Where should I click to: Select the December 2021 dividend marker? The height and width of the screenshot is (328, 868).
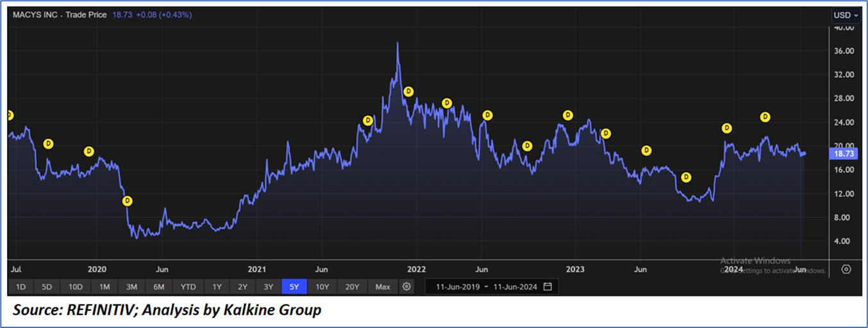tap(408, 92)
